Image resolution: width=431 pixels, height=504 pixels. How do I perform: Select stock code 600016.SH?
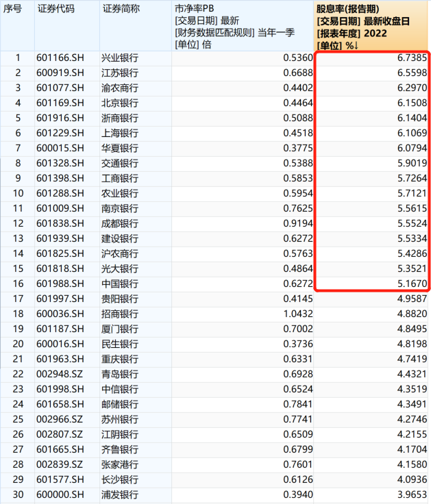(60, 344)
